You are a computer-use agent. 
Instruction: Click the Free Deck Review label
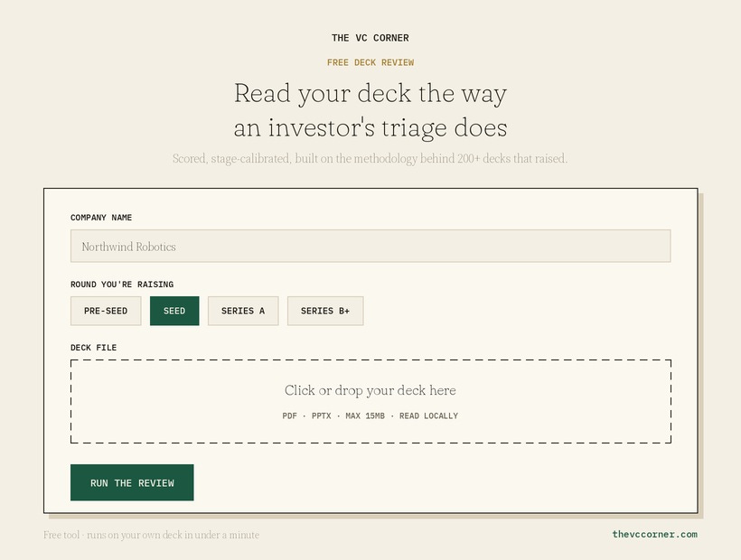tap(370, 62)
